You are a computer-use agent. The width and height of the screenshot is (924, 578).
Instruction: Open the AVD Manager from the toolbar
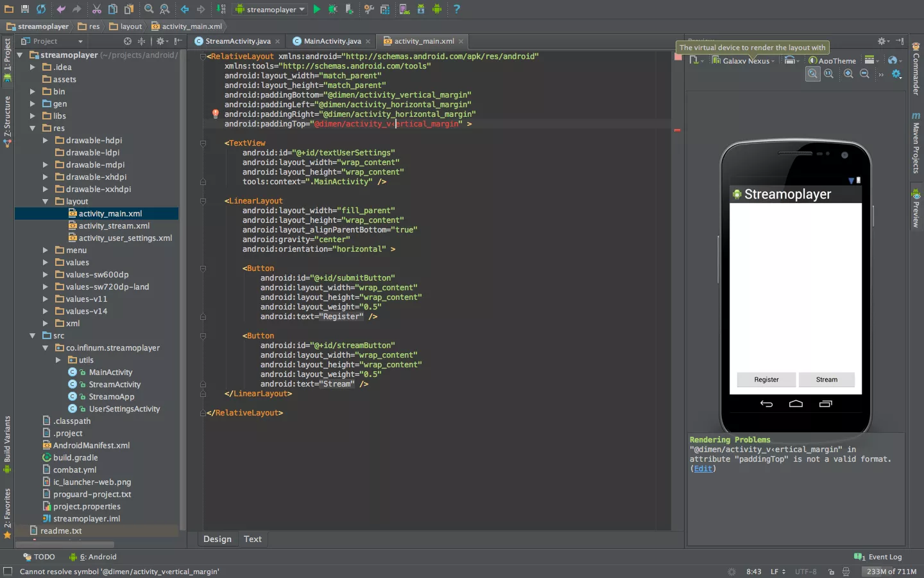pyautogui.click(x=404, y=9)
